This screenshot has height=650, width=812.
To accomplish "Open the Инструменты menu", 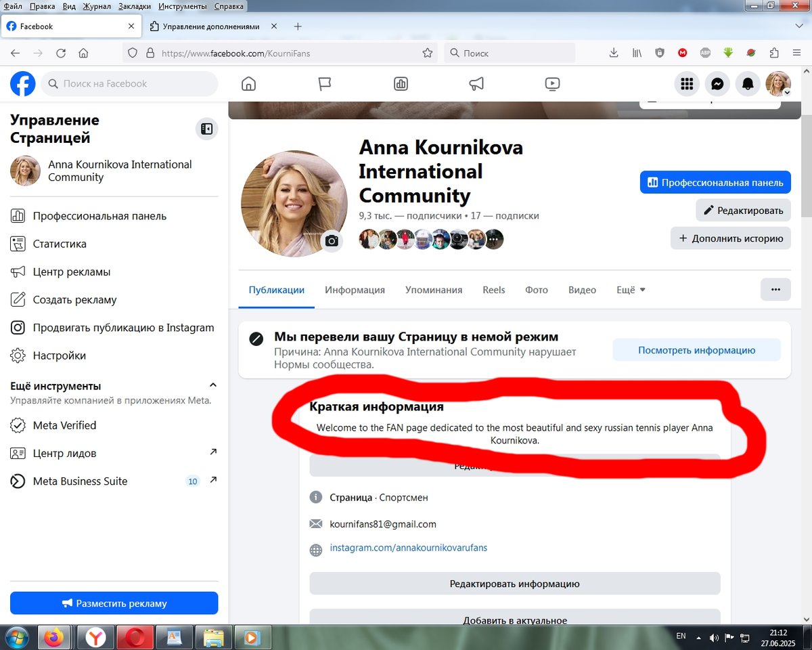I will (x=183, y=6).
